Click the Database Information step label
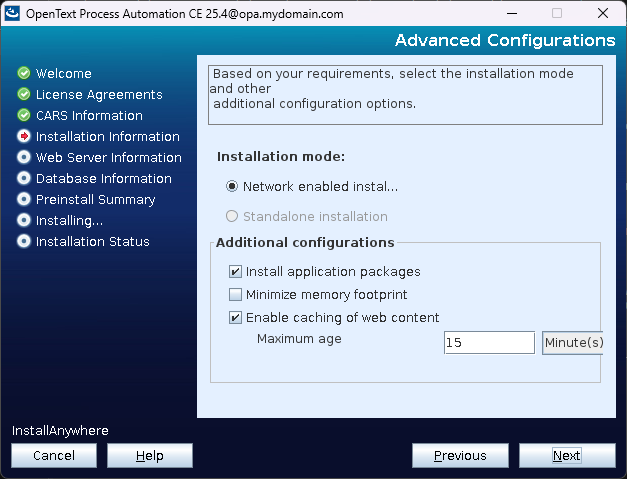627x479 pixels. coord(104,178)
